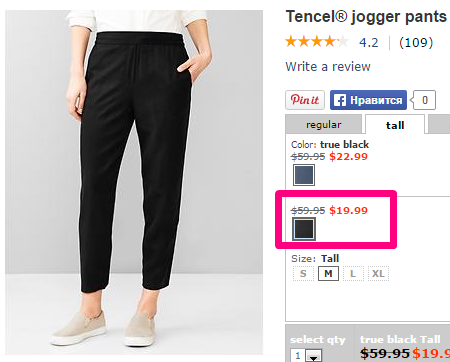The width and height of the screenshot is (450, 362).
Task: Click the Tencel jogger pants title
Action: tap(366, 17)
